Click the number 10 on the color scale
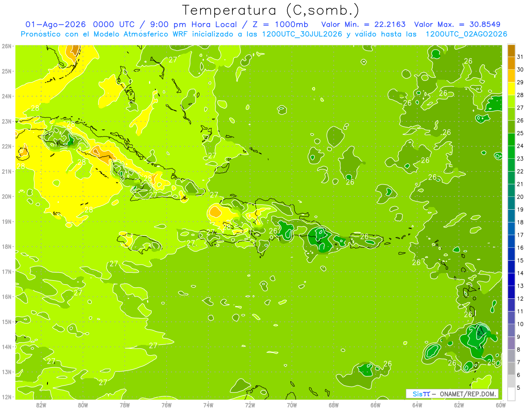This screenshot has height=411, width=532. point(520,324)
